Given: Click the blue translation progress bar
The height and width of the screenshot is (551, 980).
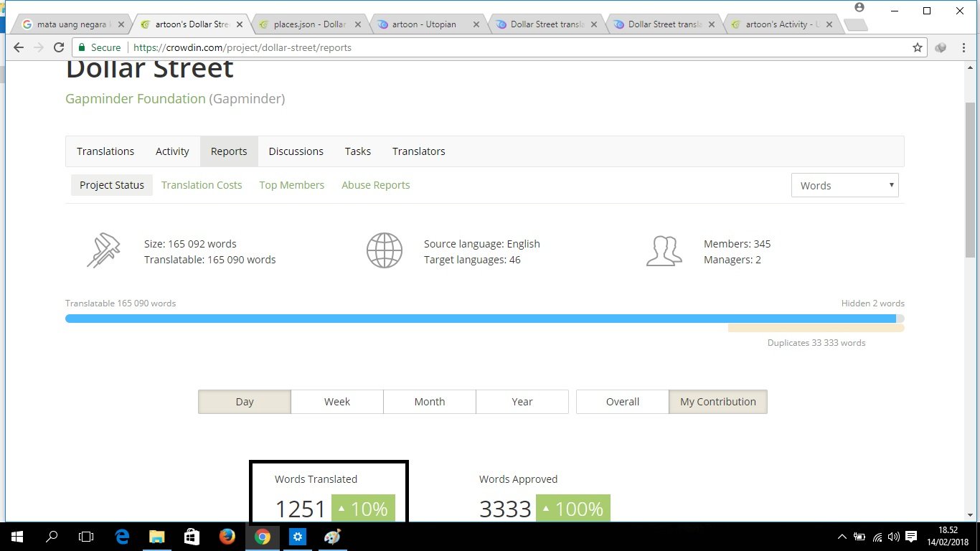Looking at the screenshot, I should pyautogui.click(x=481, y=319).
